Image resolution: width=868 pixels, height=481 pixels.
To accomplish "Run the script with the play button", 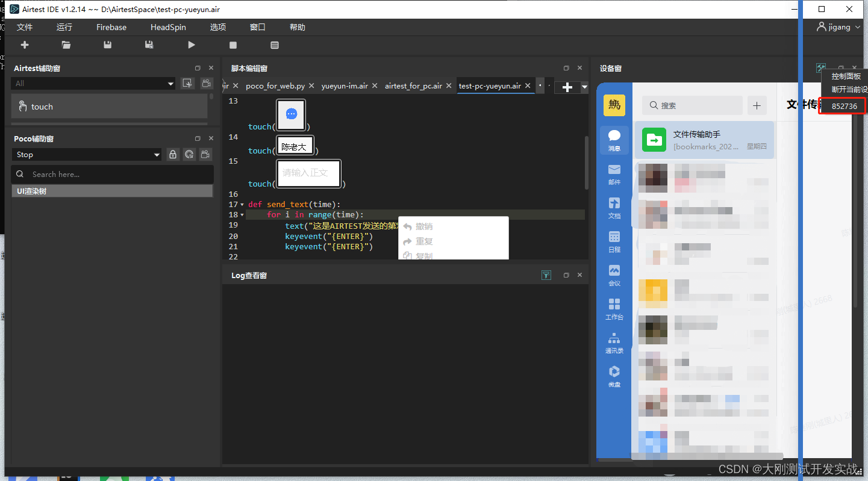I will [192, 45].
